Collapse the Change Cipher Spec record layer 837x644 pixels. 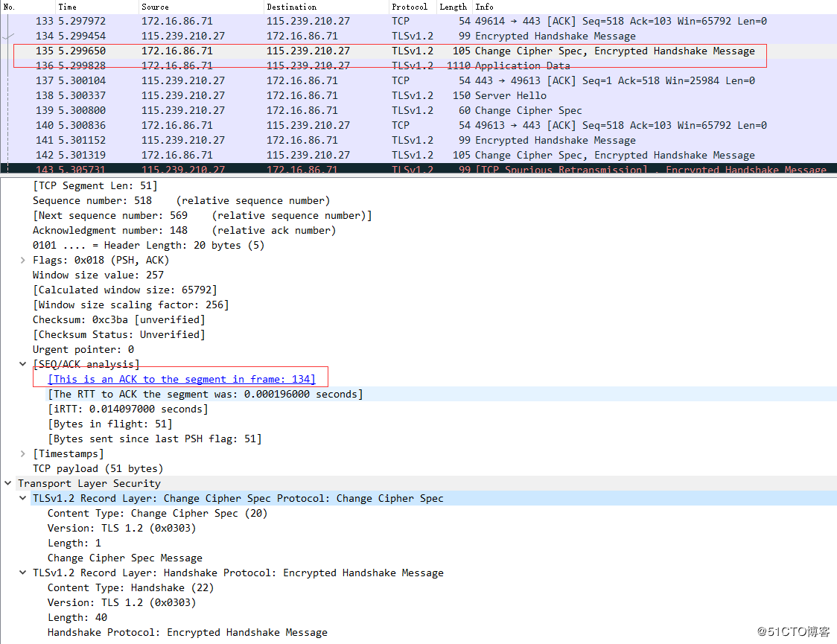(22, 498)
